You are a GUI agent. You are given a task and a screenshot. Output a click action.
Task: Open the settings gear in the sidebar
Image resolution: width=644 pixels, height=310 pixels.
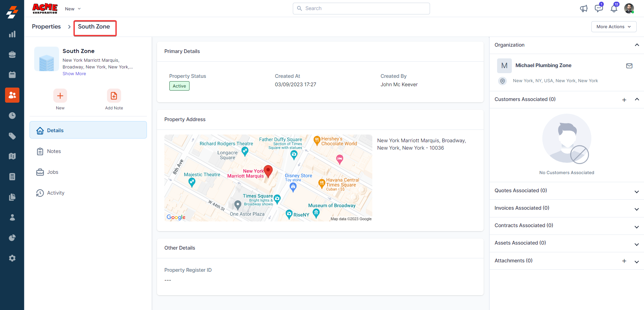(12, 258)
